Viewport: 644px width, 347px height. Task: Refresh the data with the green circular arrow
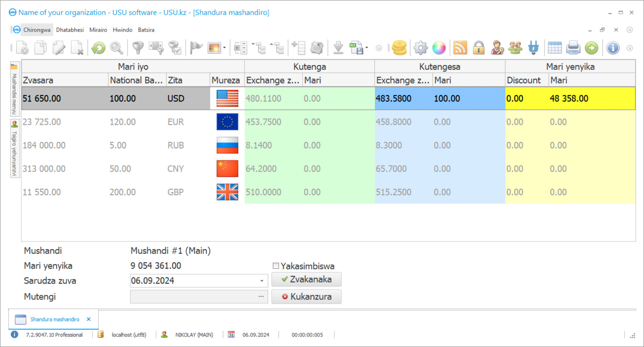[x=98, y=48]
